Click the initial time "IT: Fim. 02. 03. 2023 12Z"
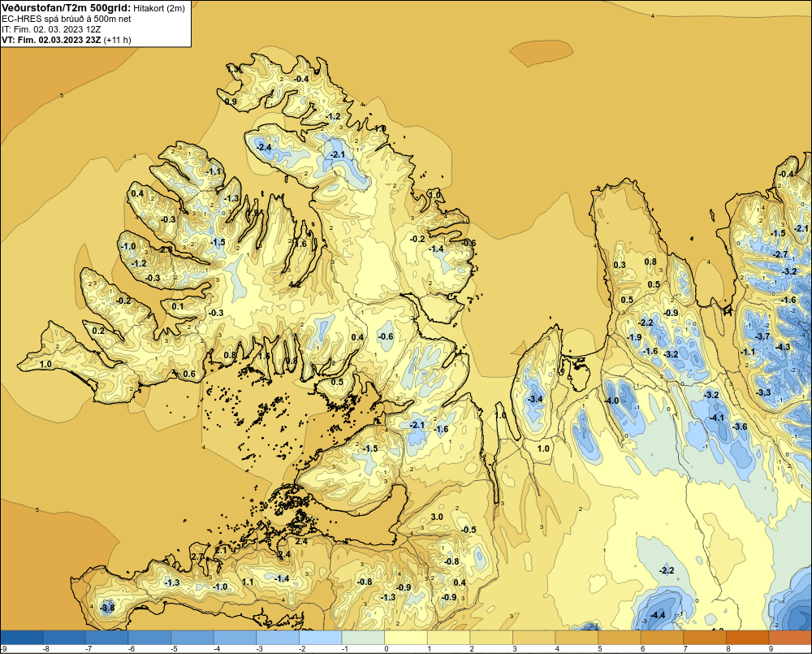The width and height of the screenshot is (812, 654). pos(51,29)
